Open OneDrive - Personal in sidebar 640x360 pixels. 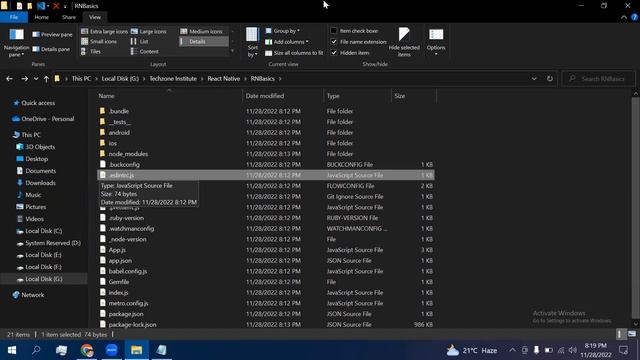click(43, 119)
